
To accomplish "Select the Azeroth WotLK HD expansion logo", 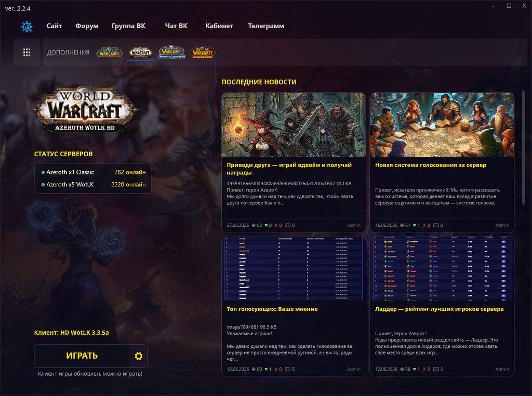I will [x=140, y=52].
